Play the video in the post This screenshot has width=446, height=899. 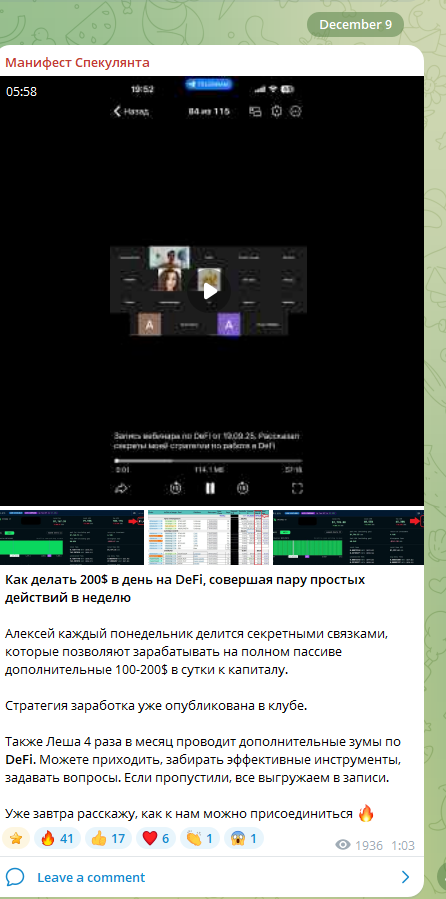210,291
